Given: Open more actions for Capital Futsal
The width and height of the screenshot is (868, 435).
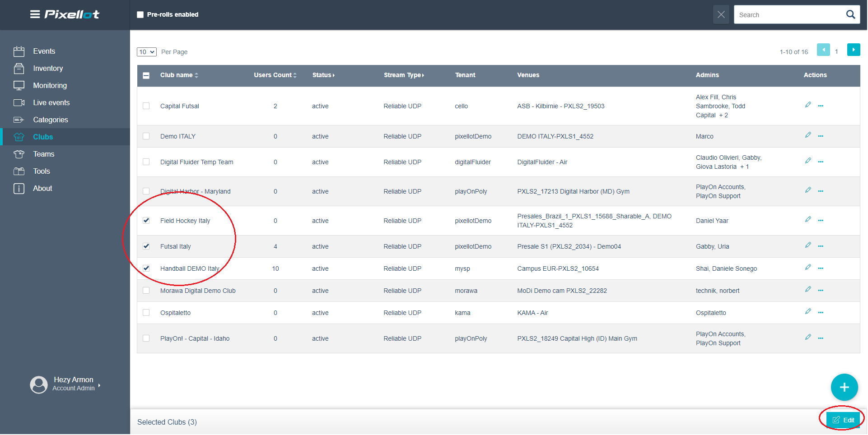Looking at the screenshot, I should tap(821, 106).
